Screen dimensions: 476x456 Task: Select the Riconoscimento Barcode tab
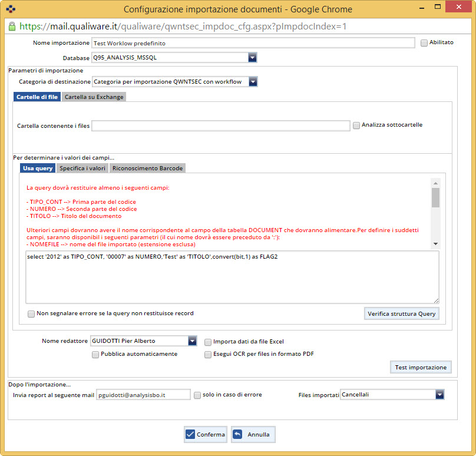click(147, 168)
